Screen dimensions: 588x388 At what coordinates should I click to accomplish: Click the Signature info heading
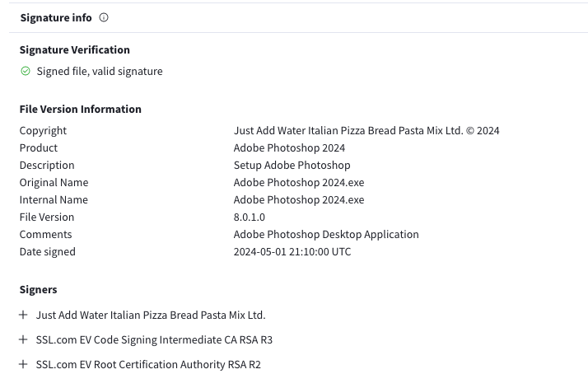coord(56,17)
